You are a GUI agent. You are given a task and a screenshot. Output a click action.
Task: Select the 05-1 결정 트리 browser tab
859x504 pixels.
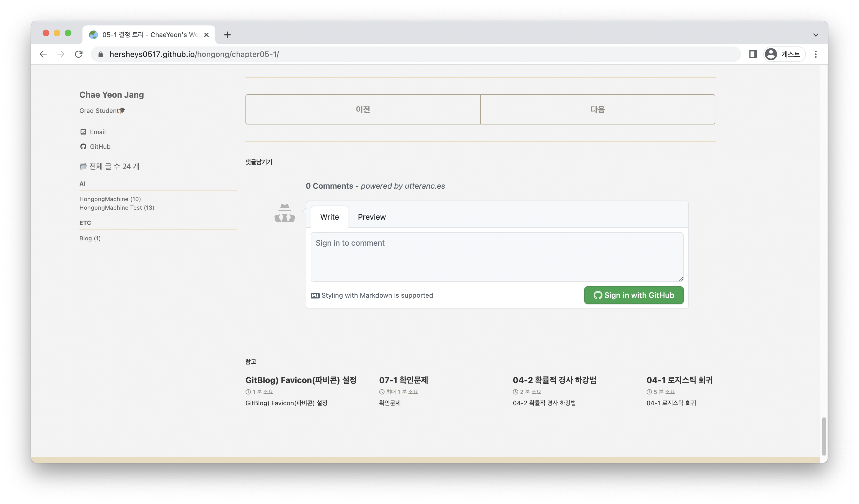[149, 35]
